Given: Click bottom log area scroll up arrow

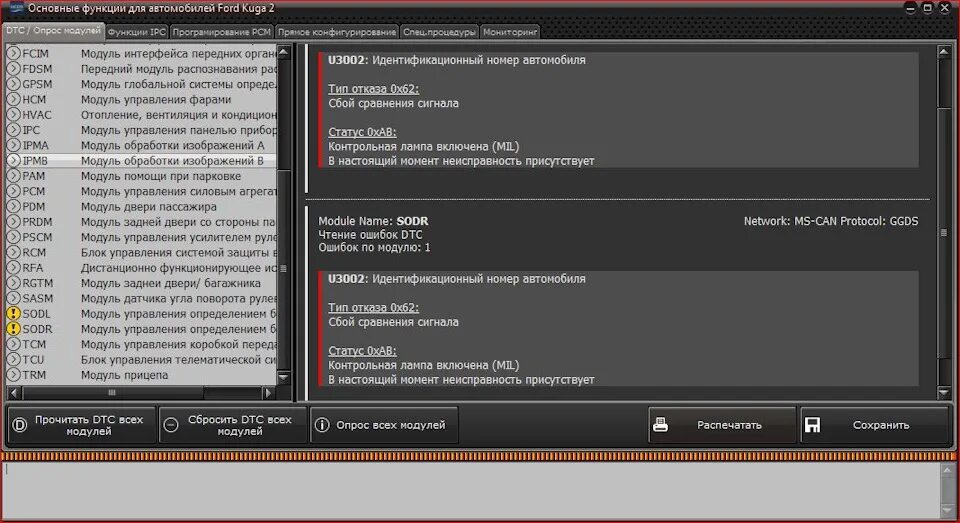Looking at the screenshot, I should coord(947,470).
